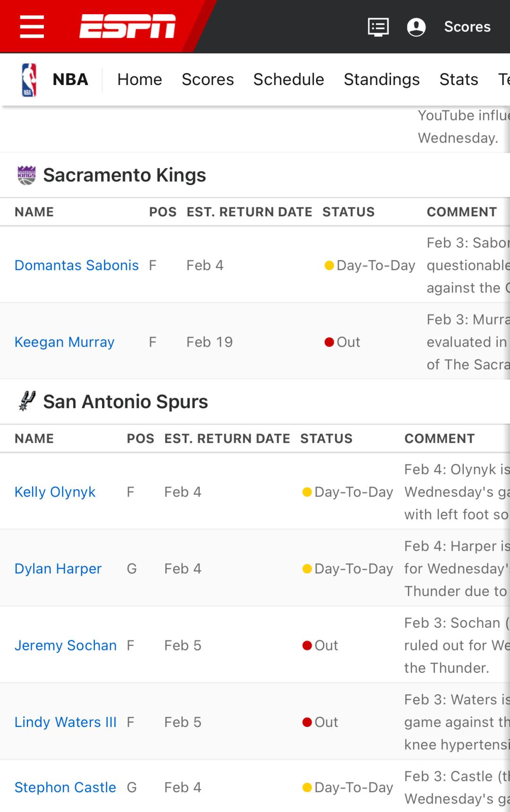
Task: View Kelly Olynyk's profile
Action: (55, 492)
